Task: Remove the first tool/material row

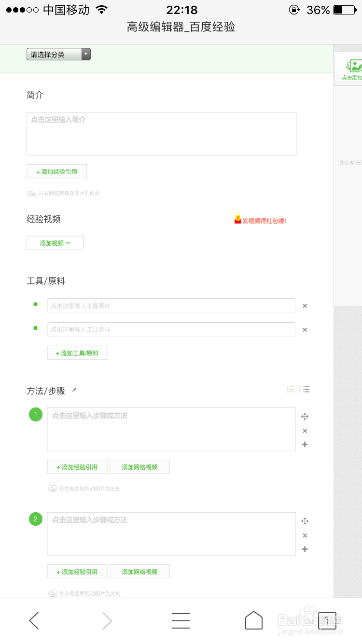Action: pos(305,306)
